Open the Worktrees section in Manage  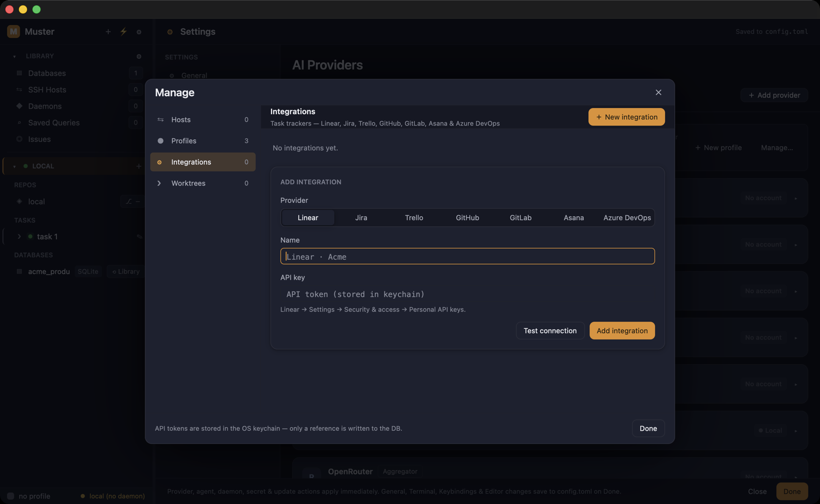point(202,183)
